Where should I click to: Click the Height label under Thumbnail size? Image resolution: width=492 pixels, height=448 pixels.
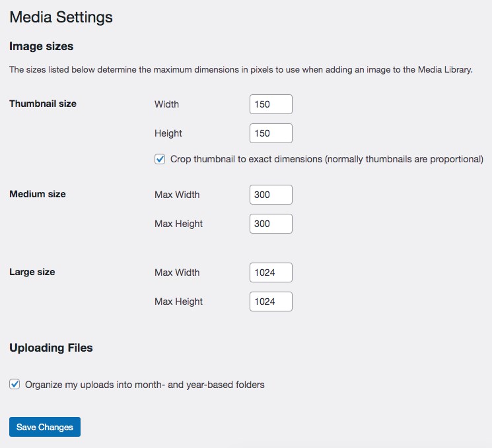tap(168, 133)
